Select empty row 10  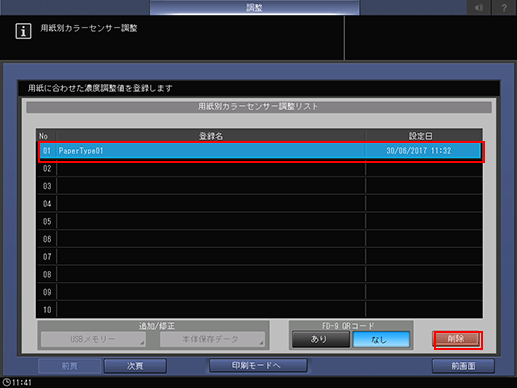point(260,310)
